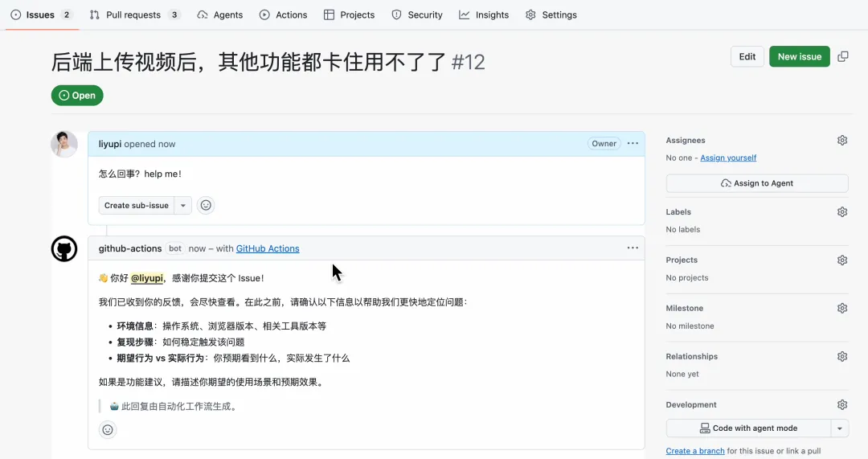
Task: Click the Development heading
Action: point(691,404)
